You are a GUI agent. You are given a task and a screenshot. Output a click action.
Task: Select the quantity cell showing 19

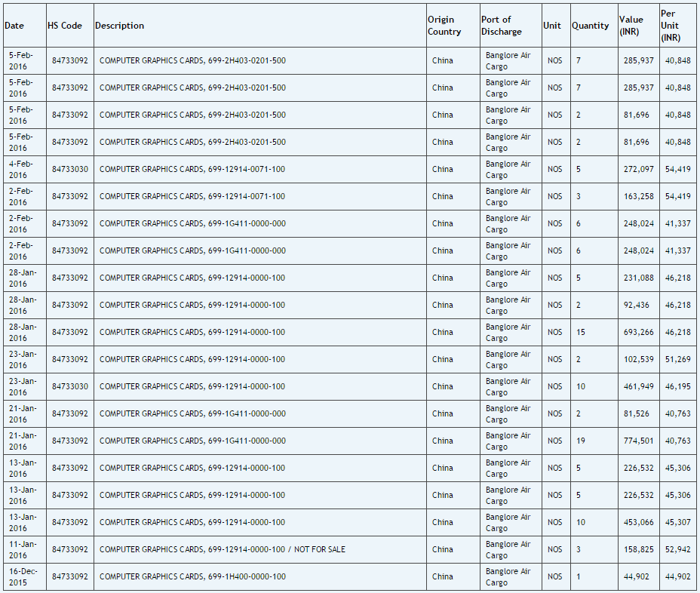(x=580, y=441)
